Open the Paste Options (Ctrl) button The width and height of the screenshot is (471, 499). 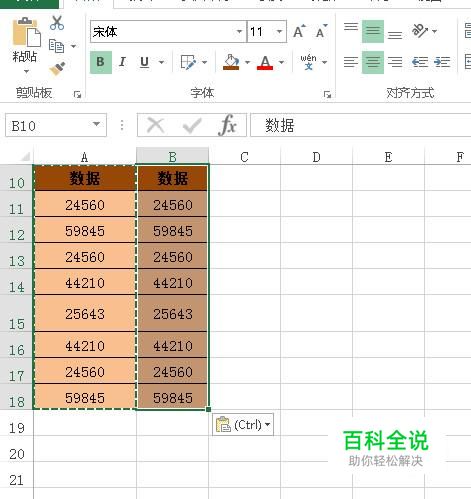coord(243,425)
